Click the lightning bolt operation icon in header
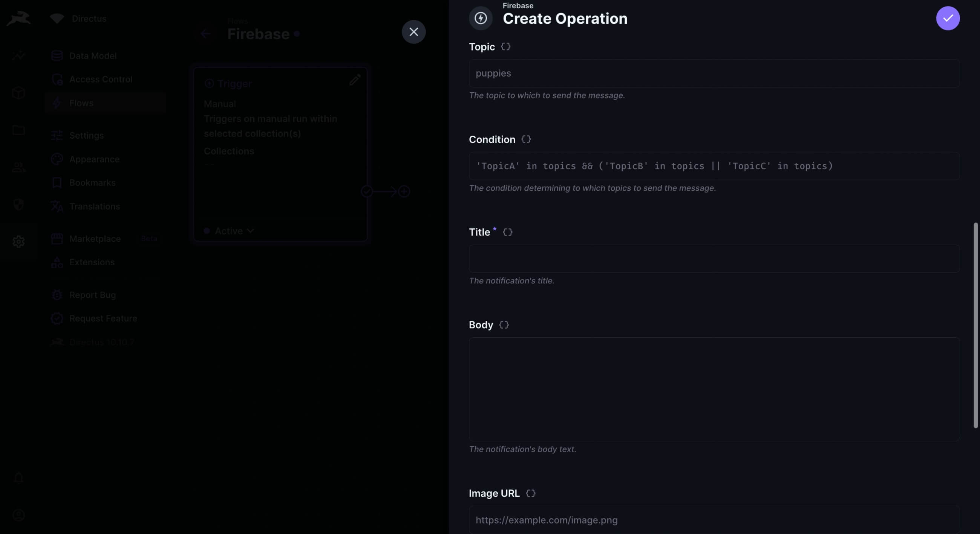Image resolution: width=980 pixels, height=534 pixels. point(481,18)
